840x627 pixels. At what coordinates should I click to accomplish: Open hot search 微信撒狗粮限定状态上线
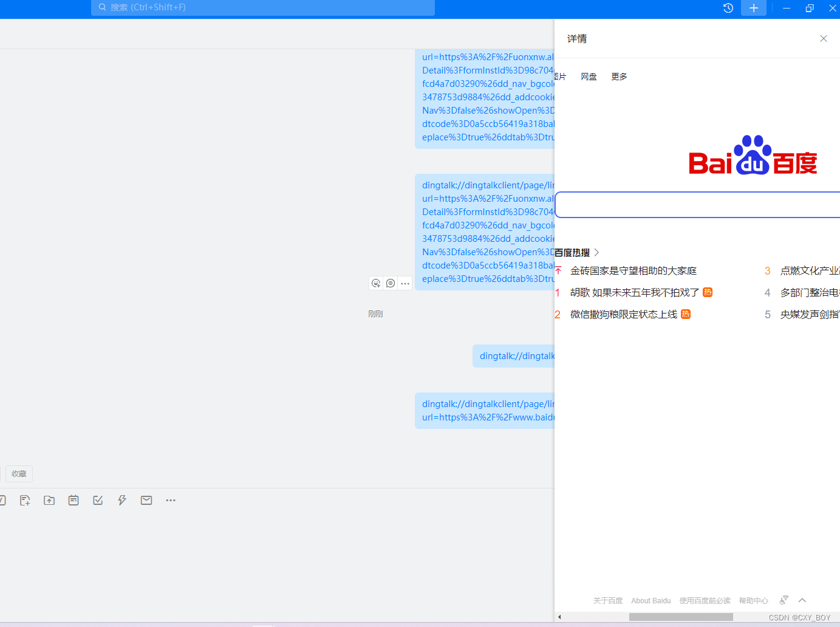[624, 314]
